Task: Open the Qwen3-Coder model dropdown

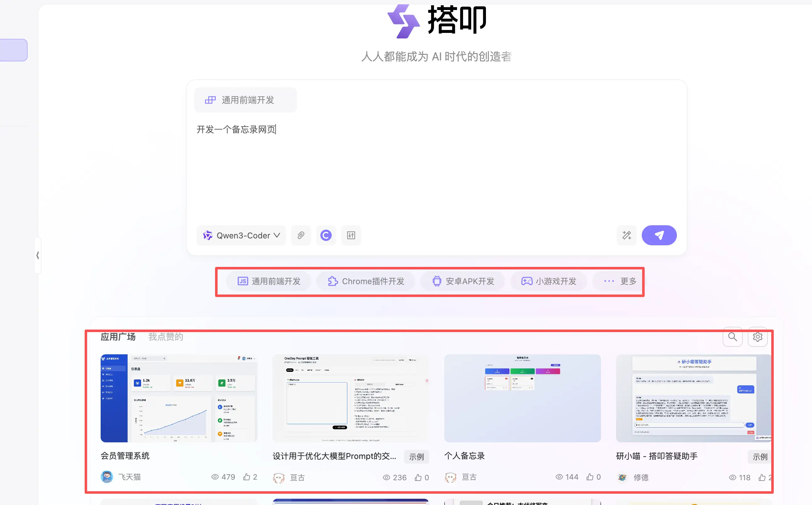Action: click(241, 236)
